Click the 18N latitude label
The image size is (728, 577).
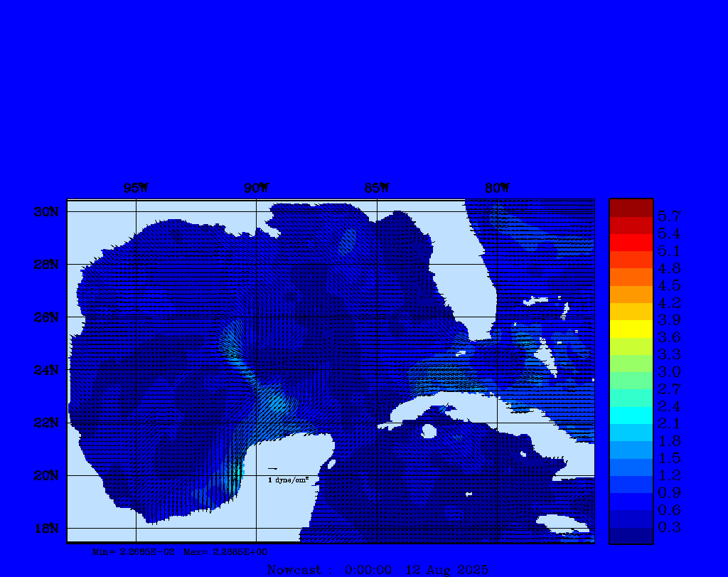(x=45, y=528)
